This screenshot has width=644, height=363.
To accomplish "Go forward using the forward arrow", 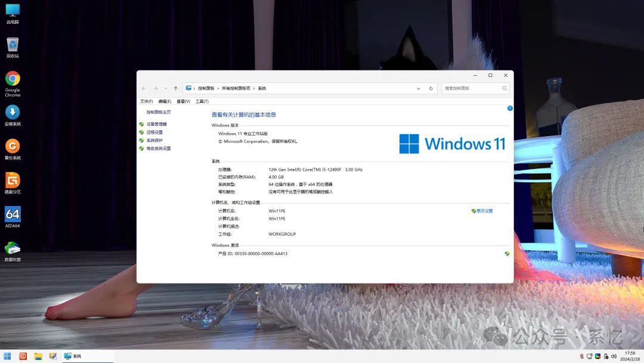I will (x=156, y=88).
